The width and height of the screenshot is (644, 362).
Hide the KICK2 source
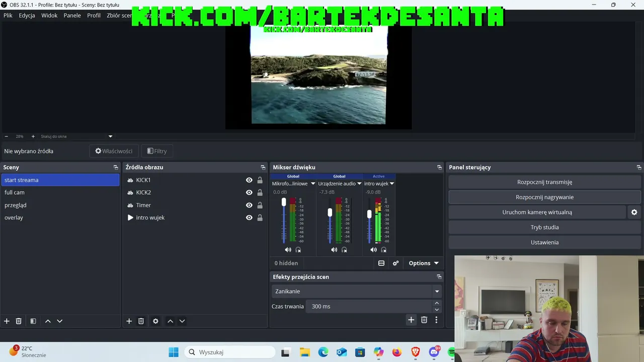[249, 193]
